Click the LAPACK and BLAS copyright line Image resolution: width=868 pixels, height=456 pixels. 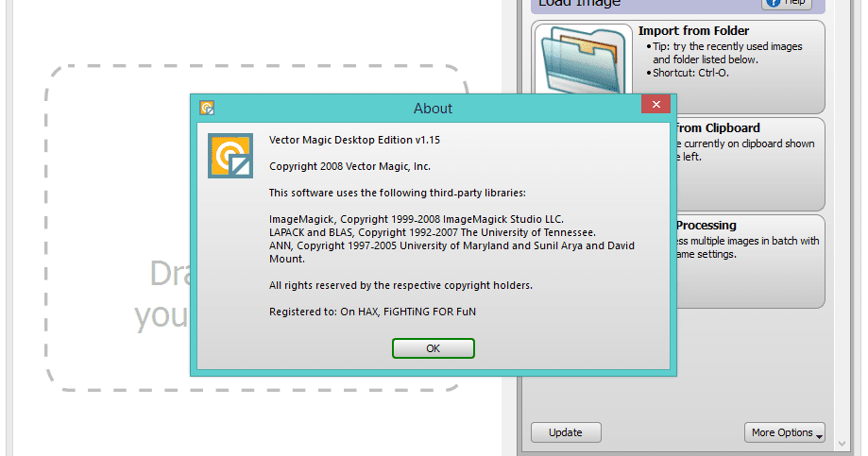tap(433, 232)
